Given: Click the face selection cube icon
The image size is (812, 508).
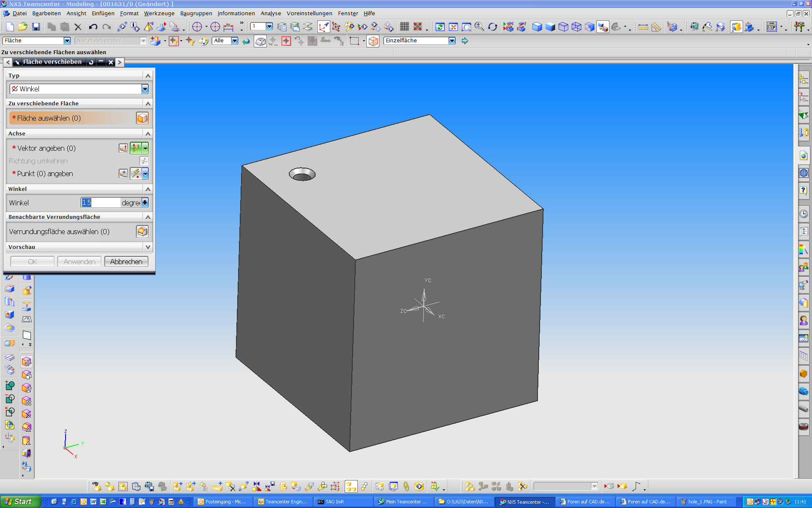Looking at the screenshot, I should (143, 118).
